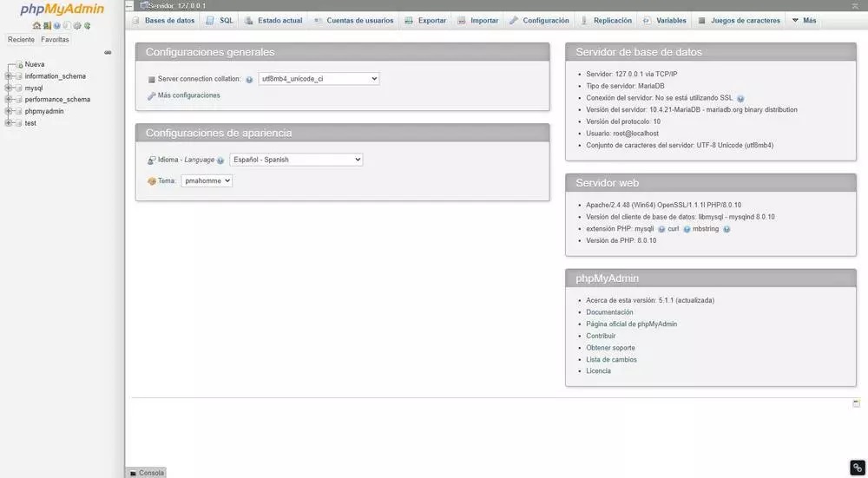Click the collapse icon at top-right of server bar

855,5
